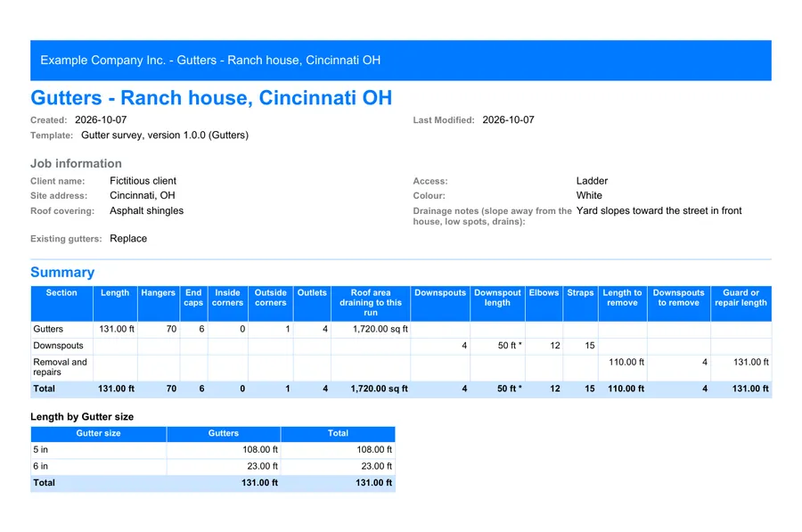The image size is (802, 532).
Task: Click the Removal and repairs row label
Action: 60,367
